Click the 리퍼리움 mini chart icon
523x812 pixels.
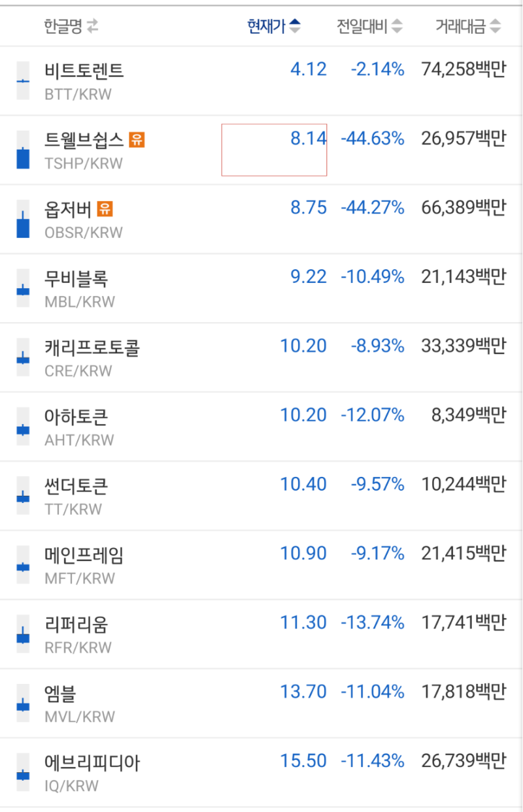click(x=22, y=634)
